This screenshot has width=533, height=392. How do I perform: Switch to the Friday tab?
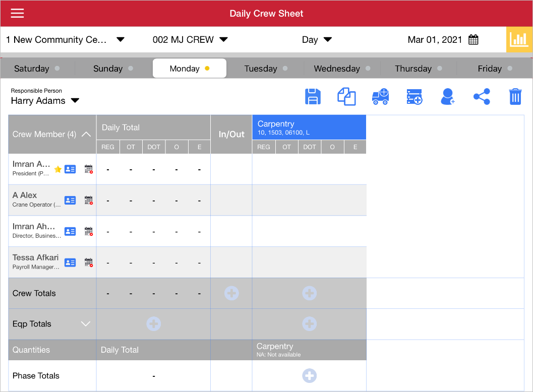click(x=495, y=69)
